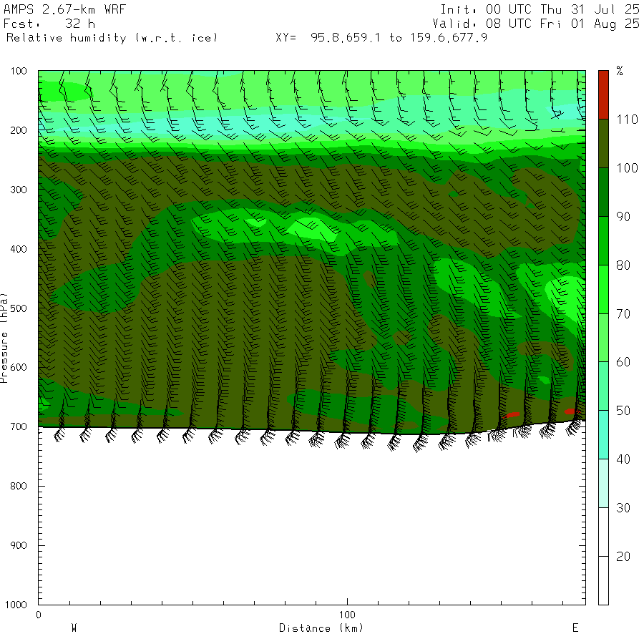Click the '30' colorbar label
Image resolution: width=644 pixels, height=644 pixels.
click(x=623, y=508)
